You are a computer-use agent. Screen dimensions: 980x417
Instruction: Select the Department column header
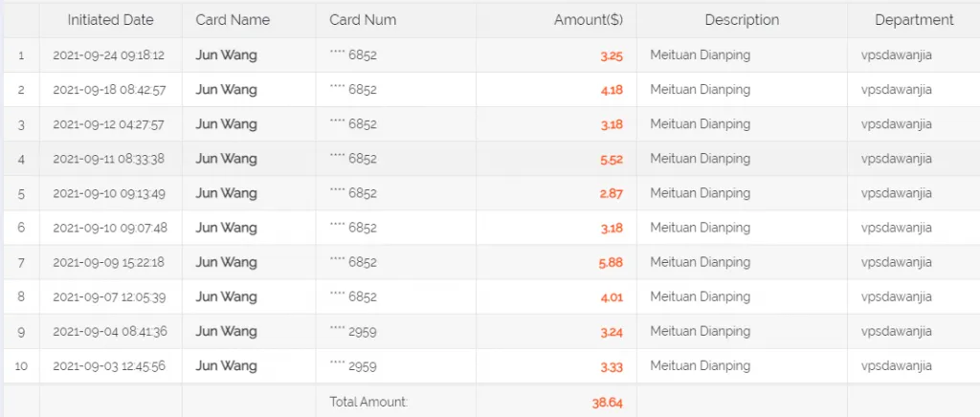914,20
